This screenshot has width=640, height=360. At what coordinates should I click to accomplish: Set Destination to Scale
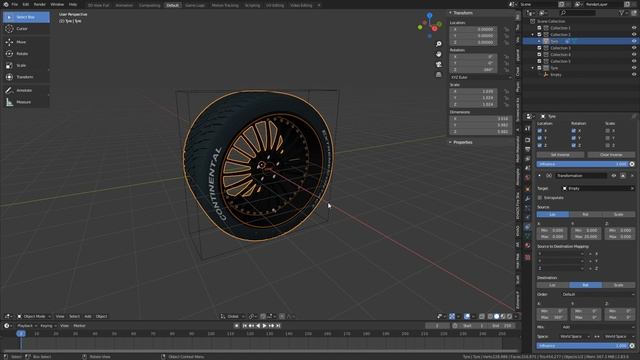point(618,285)
